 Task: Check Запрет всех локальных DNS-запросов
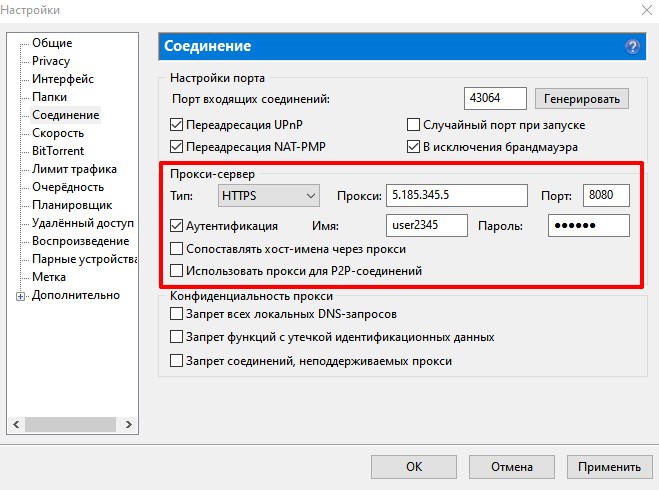177,314
